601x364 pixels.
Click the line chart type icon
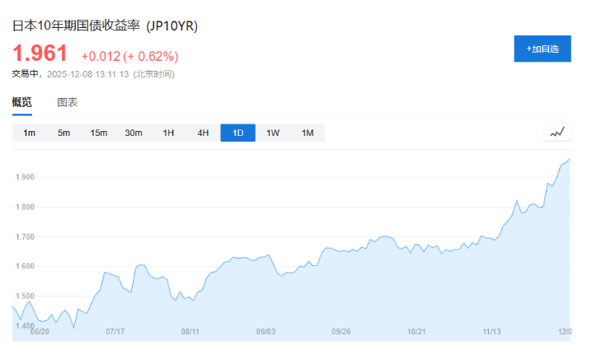[558, 132]
